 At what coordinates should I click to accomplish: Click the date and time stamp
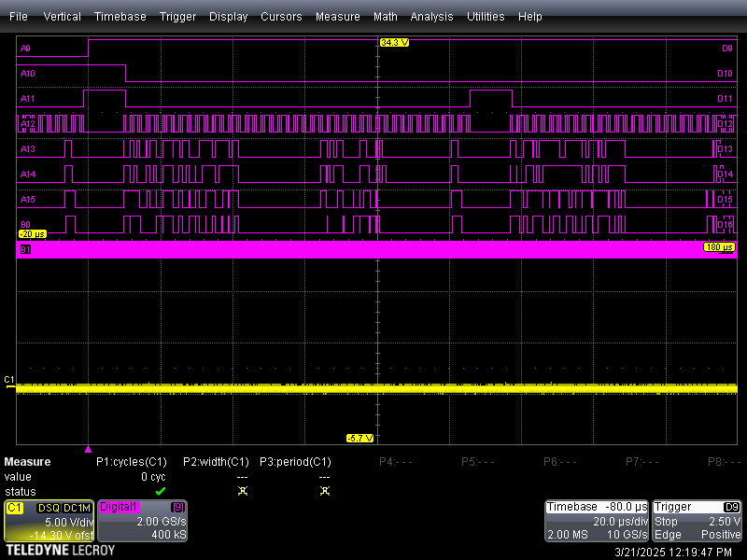point(672,553)
